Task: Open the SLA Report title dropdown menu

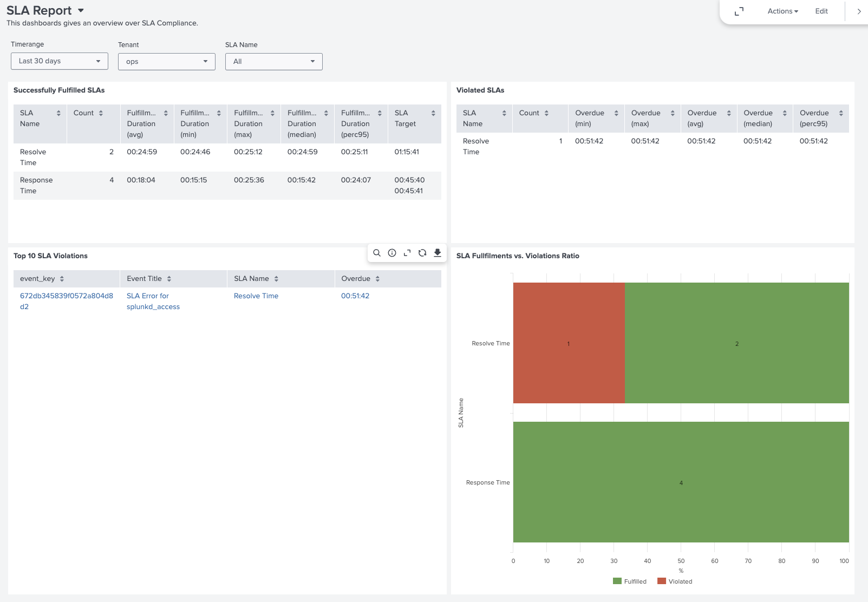Action: click(81, 11)
